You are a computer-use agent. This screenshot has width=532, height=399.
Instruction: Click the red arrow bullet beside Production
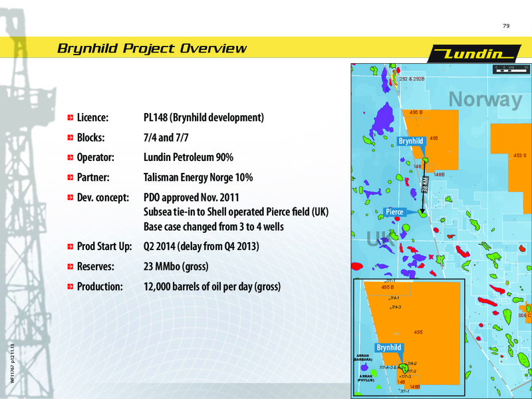pos(70,287)
